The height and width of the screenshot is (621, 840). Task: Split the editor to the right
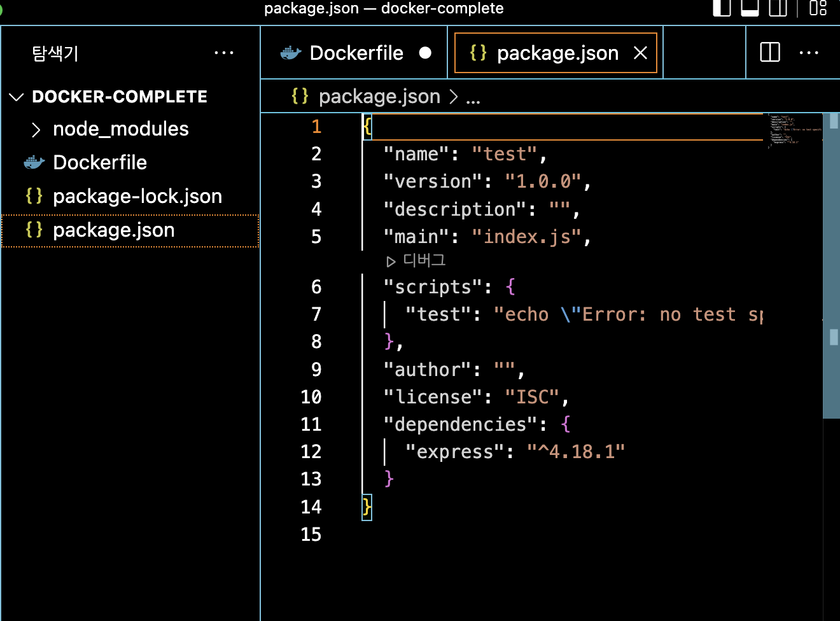coord(770,52)
